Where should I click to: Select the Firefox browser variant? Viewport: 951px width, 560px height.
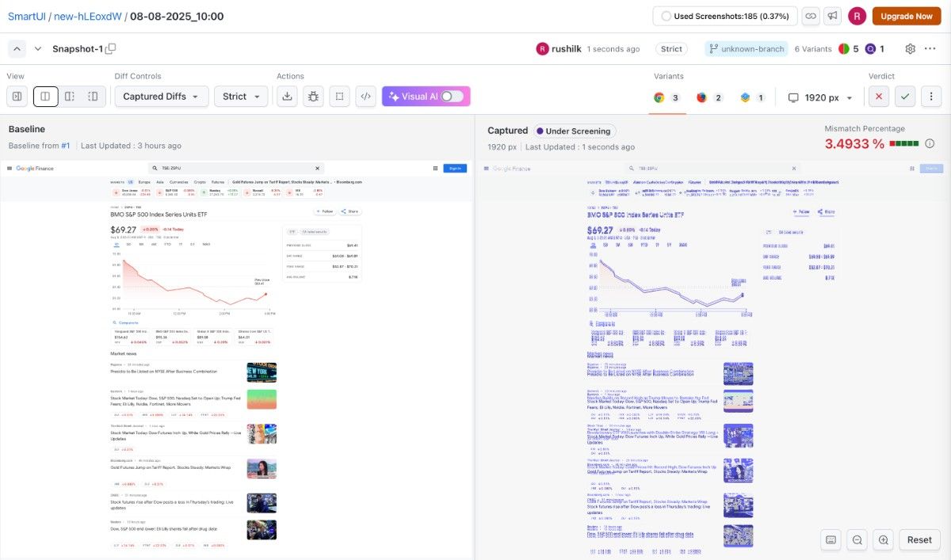pyautogui.click(x=700, y=95)
